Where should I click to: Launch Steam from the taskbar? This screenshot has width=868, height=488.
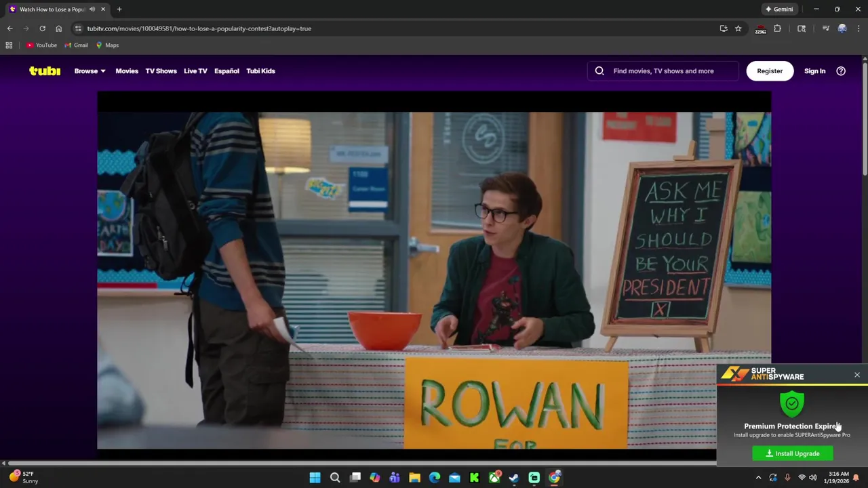click(514, 478)
